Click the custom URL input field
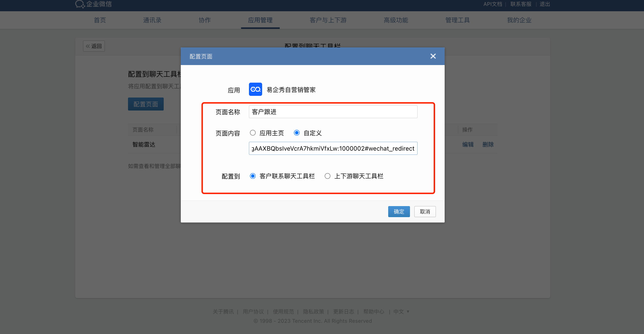The height and width of the screenshot is (334, 644). point(333,148)
